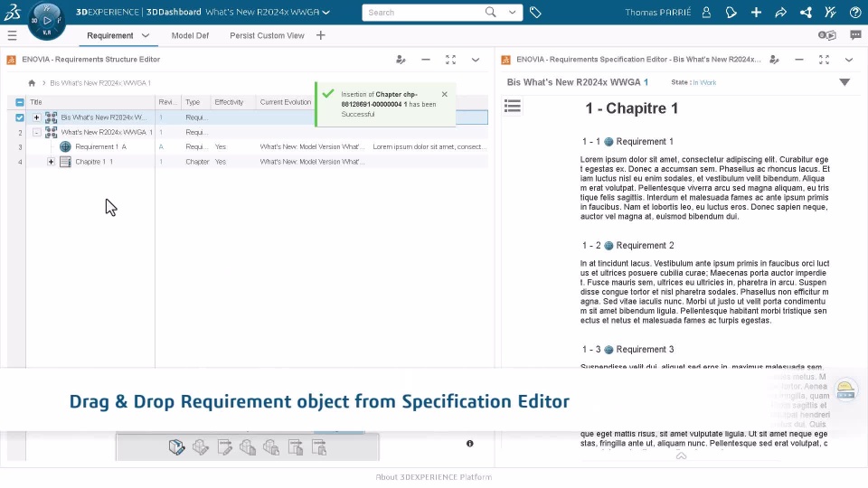
Task: Open the table of contents list icon
Action: (x=513, y=106)
